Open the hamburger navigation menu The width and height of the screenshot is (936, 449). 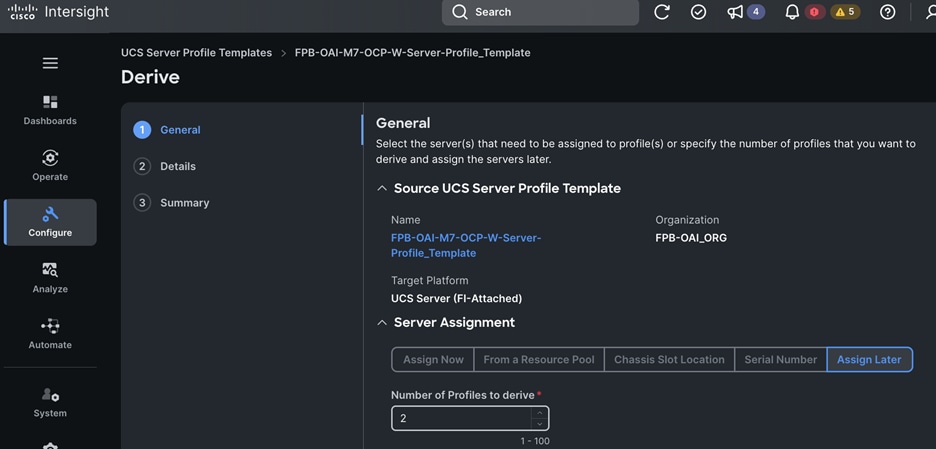point(50,63)
